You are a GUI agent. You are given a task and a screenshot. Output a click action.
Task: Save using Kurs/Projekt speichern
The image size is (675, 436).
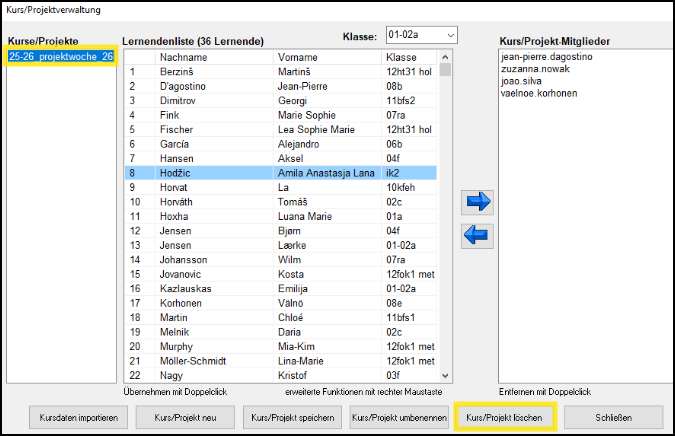[x=292, y=417]
